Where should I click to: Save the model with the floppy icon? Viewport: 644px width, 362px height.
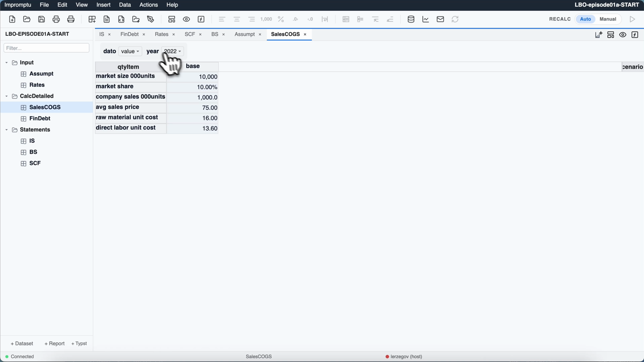[x=41, y=19]
